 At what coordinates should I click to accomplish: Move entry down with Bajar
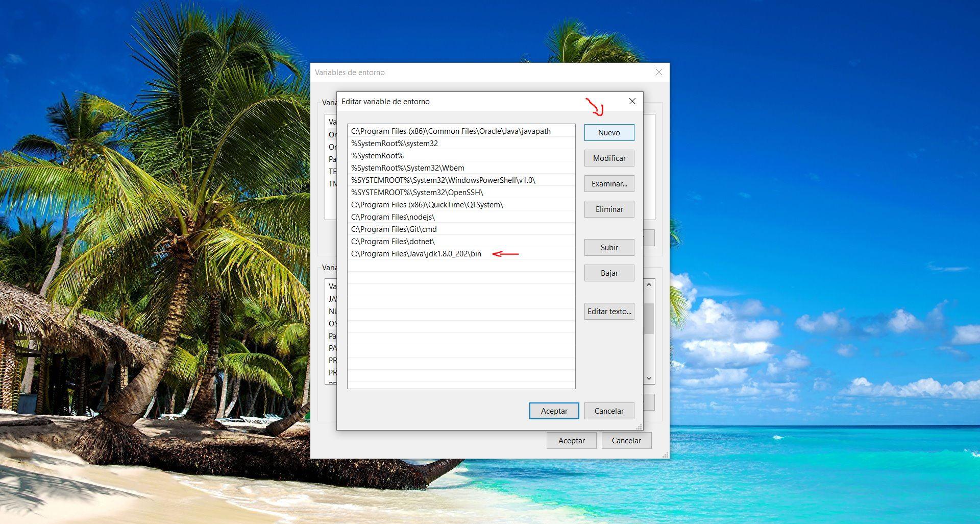coord(609,273)
